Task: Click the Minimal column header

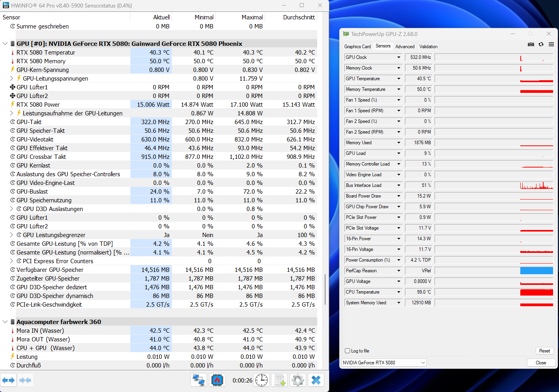Action: click(x=194, y=17)
